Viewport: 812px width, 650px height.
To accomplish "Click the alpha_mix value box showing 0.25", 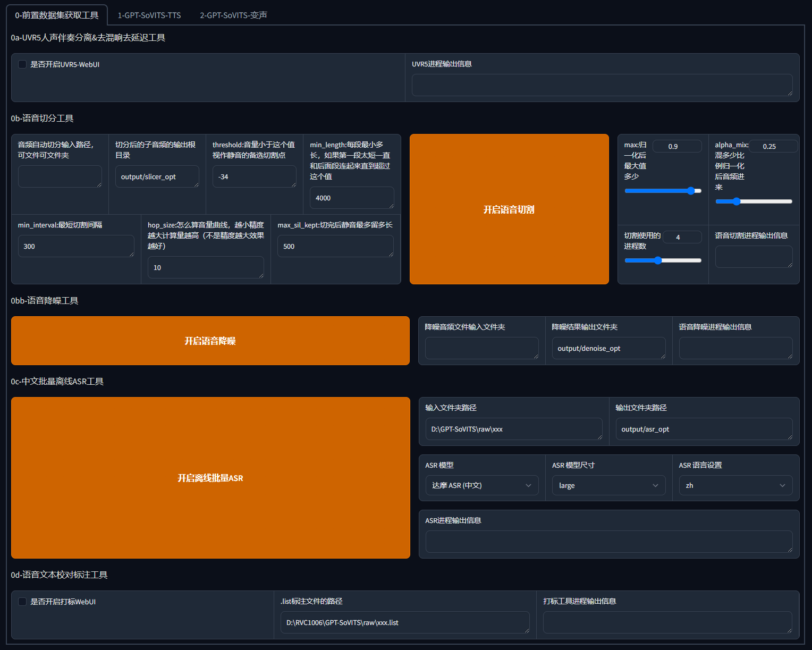I will pos(773,146).
